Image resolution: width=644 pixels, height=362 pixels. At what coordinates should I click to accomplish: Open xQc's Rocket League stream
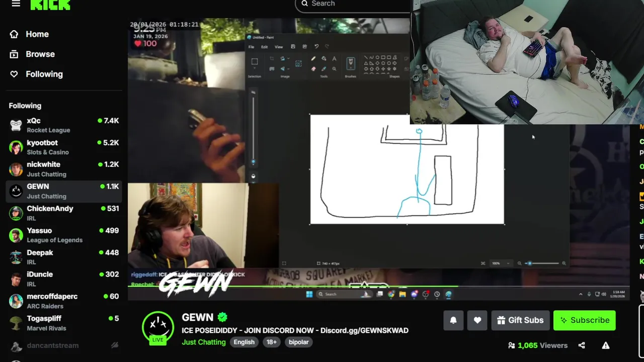pos(64,125)
